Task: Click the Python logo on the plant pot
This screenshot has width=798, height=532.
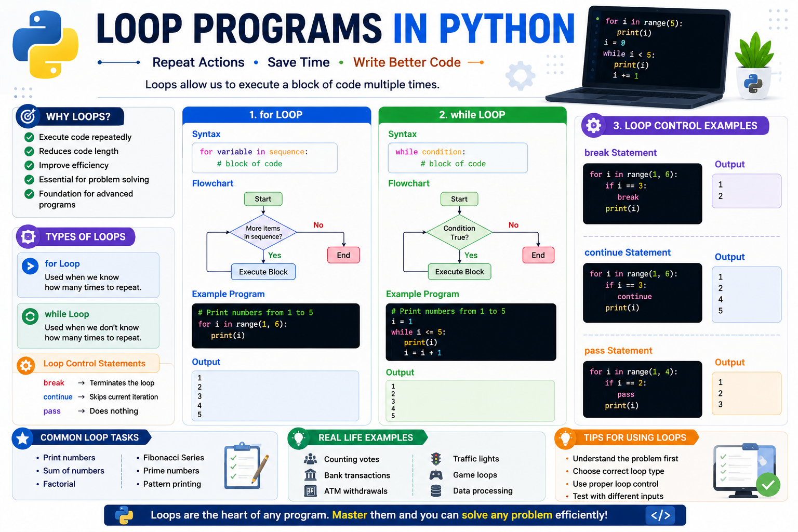Action: tap(753, 83)
